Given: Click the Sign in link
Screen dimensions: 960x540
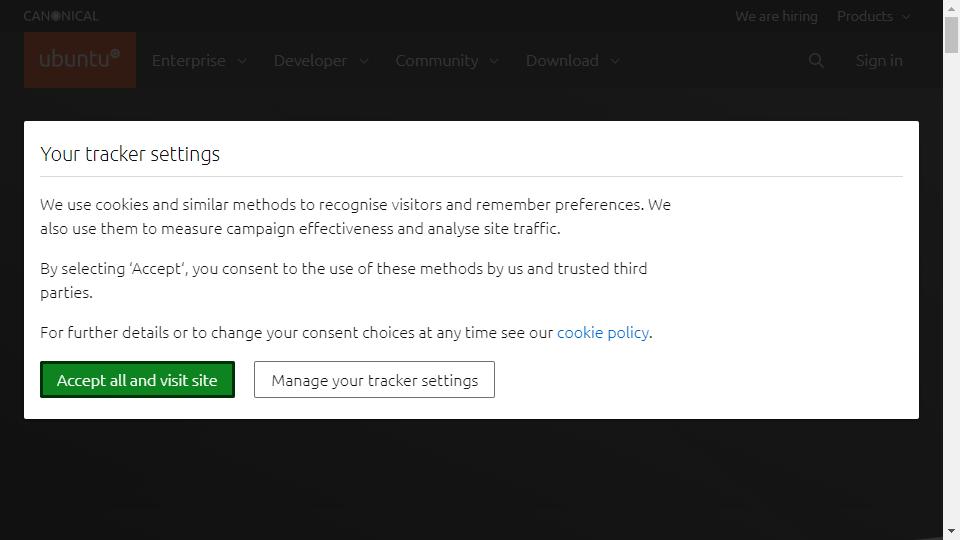Looking at the screenshot, I should pyautogui.click(x=879, y=60).
